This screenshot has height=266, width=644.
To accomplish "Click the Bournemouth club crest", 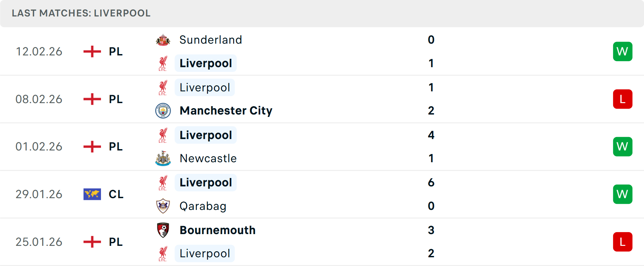I will (x=163, y=230).
